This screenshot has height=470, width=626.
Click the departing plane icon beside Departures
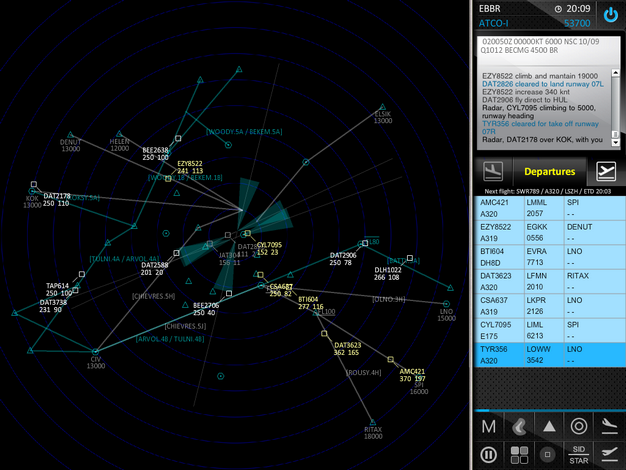pos(605,171)
